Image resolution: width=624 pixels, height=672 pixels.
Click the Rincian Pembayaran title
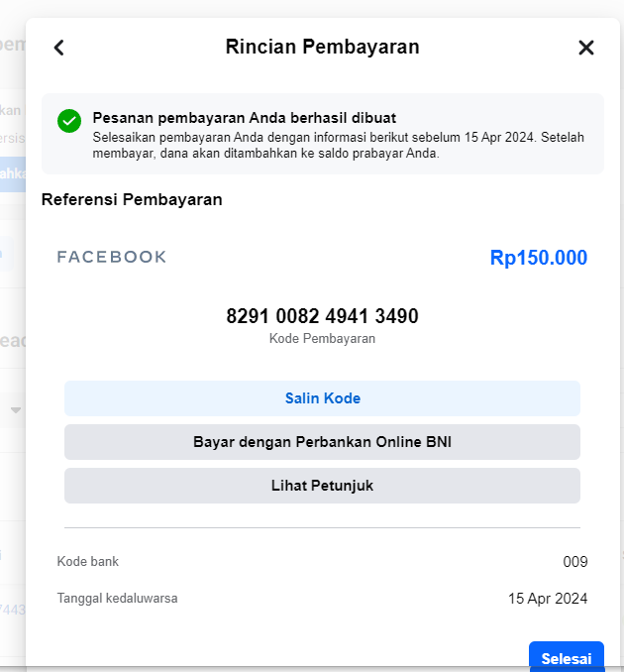pyautogui.click(x=322, y=47)
